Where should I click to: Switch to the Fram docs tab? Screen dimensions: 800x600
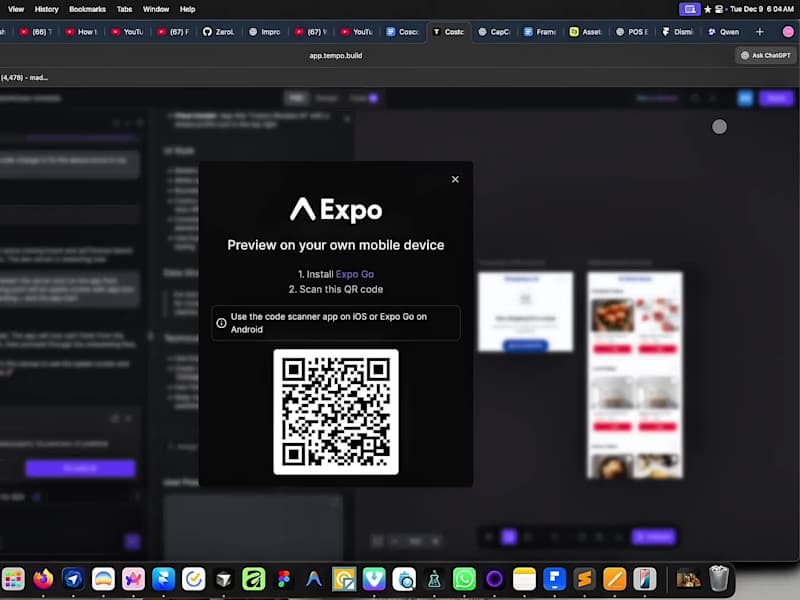coord(540,32)
